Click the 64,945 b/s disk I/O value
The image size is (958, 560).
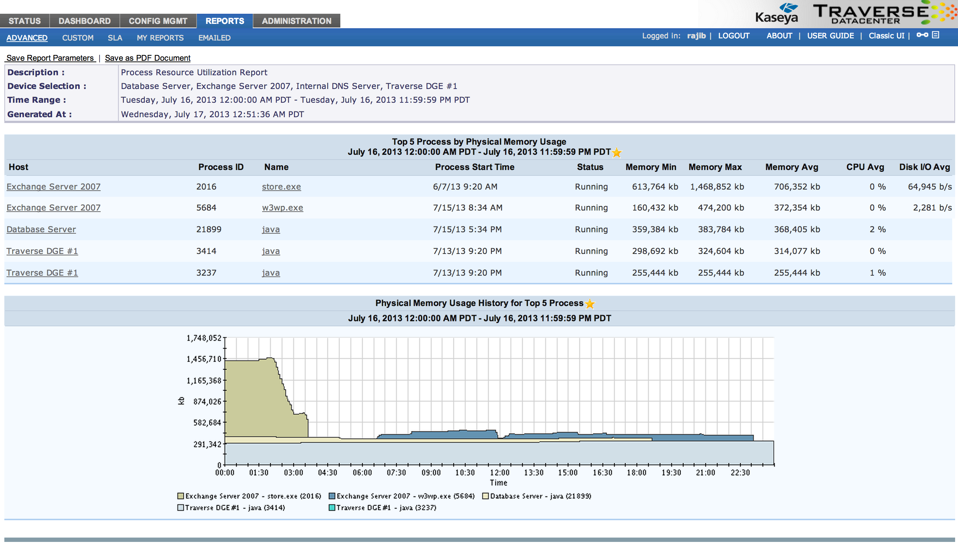[x=930, y=187]
